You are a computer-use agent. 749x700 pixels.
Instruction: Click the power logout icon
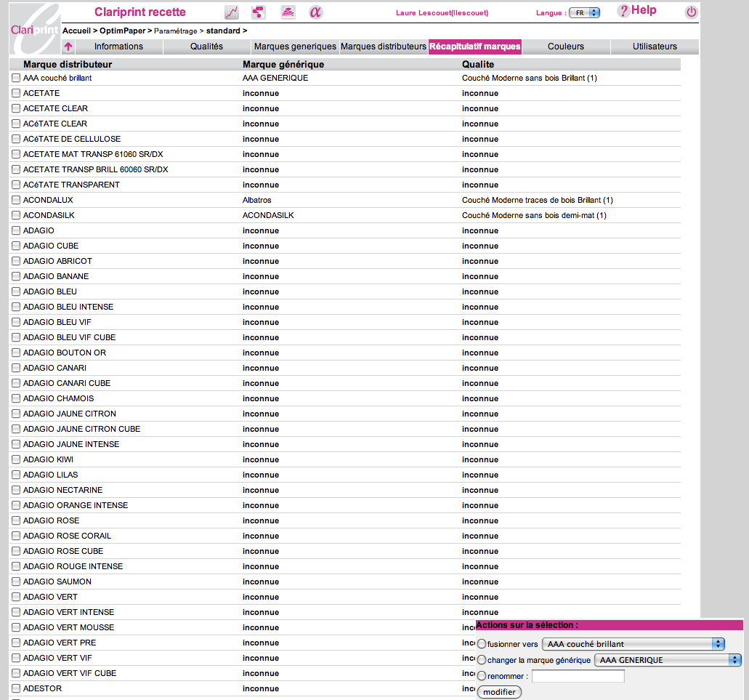tap(691, 12)
